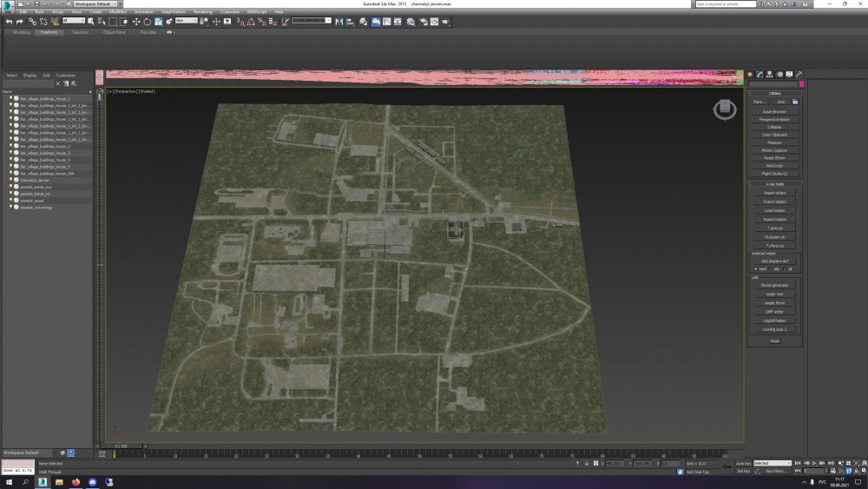The height and width of the screenshot is (489, 868).
Task: Open Firefox from the Windows taskbar
Action: [x=76, y=481]
